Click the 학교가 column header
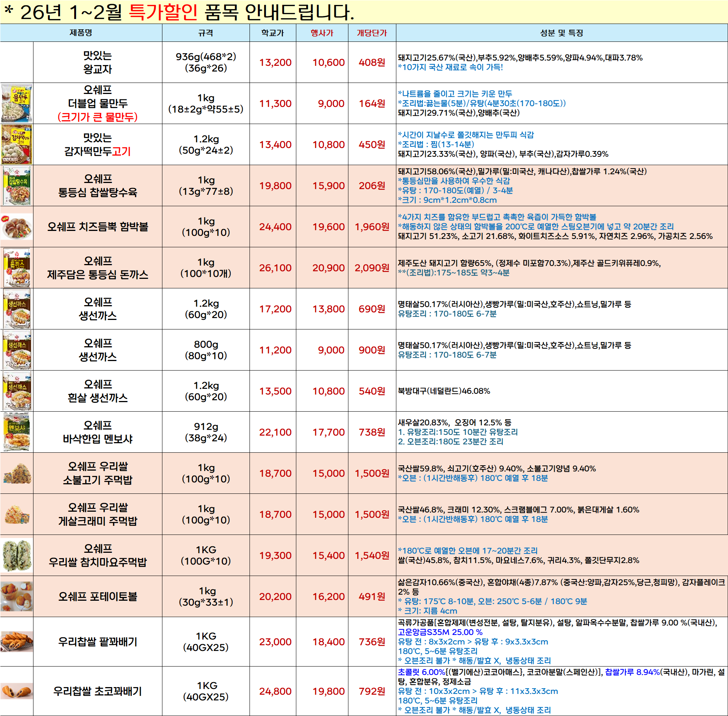The height and width of the screenshot is (716, 728). pos(273,33)
